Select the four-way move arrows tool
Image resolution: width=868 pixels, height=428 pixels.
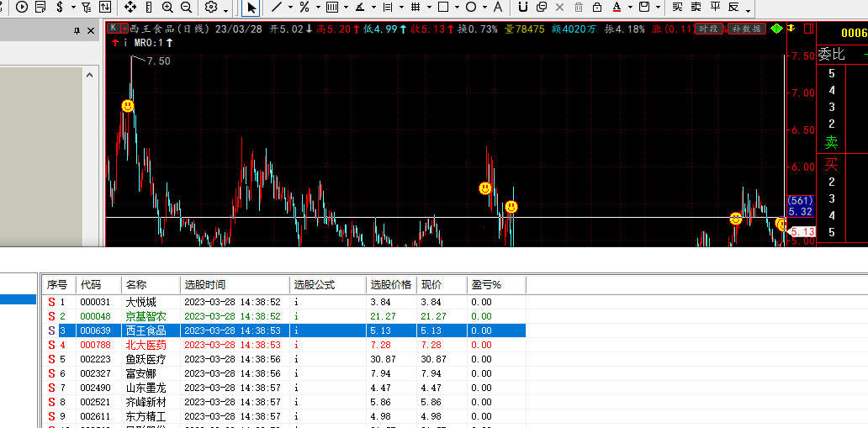[130, 8]
